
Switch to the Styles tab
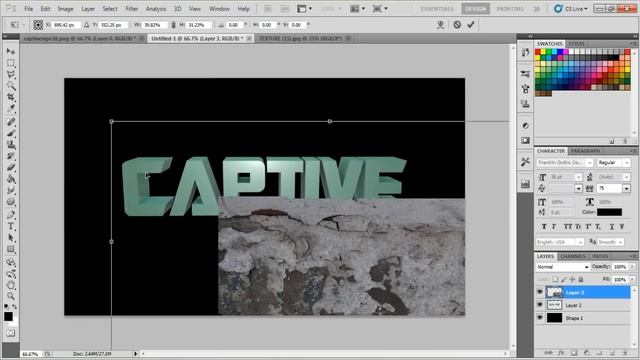tap(576, 44)
